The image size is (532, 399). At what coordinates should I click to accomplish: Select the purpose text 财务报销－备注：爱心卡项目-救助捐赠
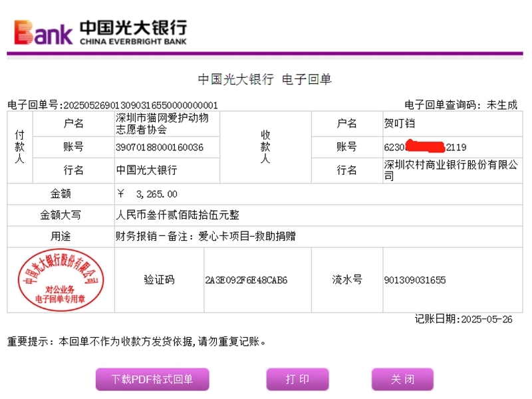click(205, 236)
